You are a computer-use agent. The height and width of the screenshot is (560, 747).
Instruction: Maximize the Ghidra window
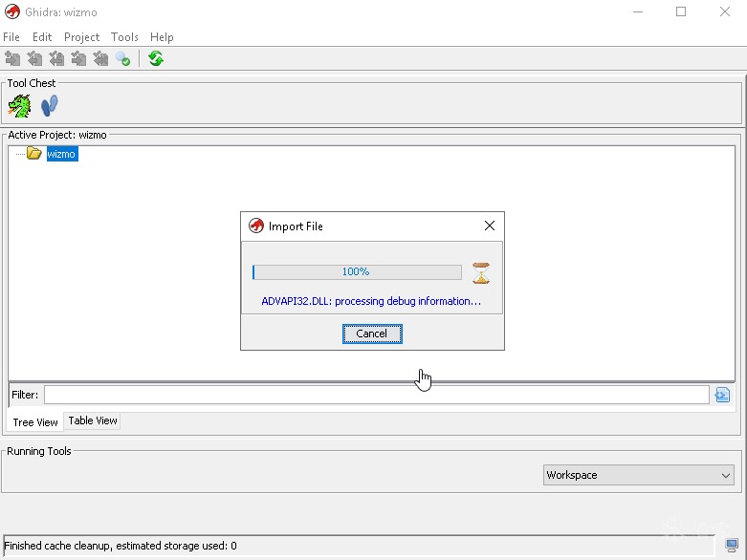[681, 11]
